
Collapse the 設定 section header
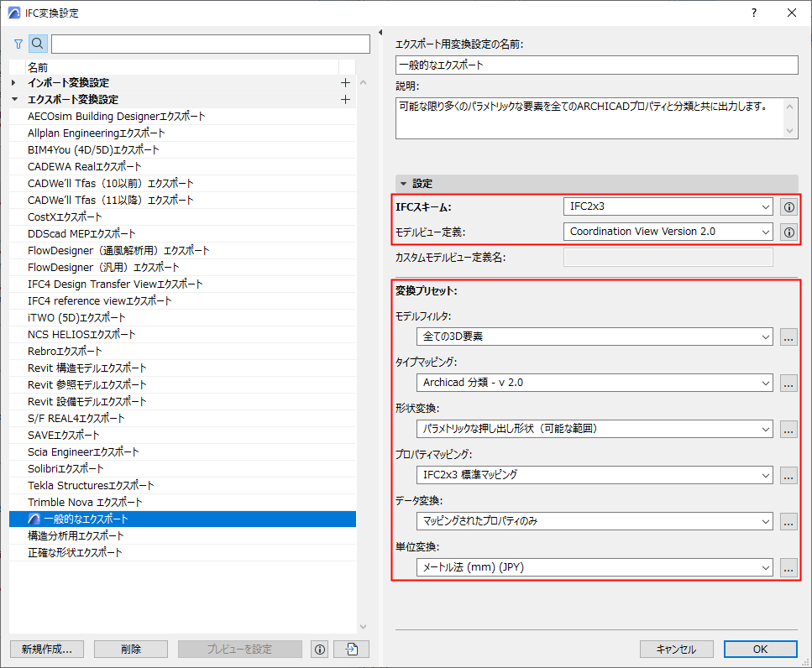[x=401, y=183]
